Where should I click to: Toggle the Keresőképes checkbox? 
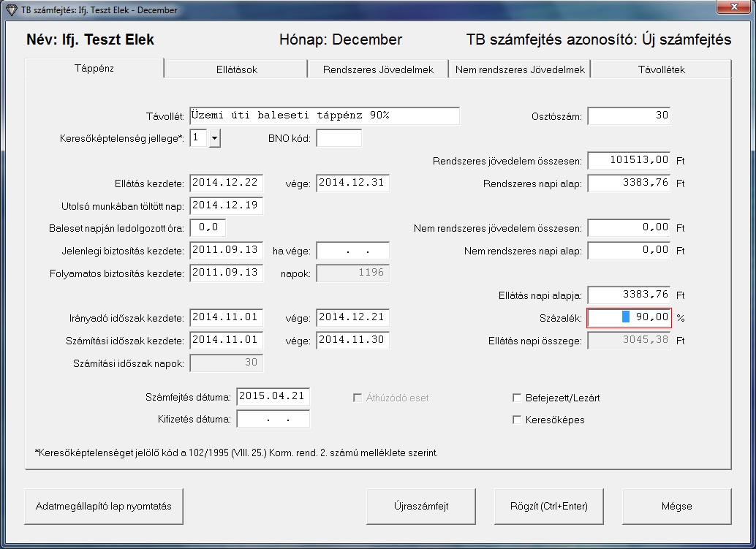point(517,420)
